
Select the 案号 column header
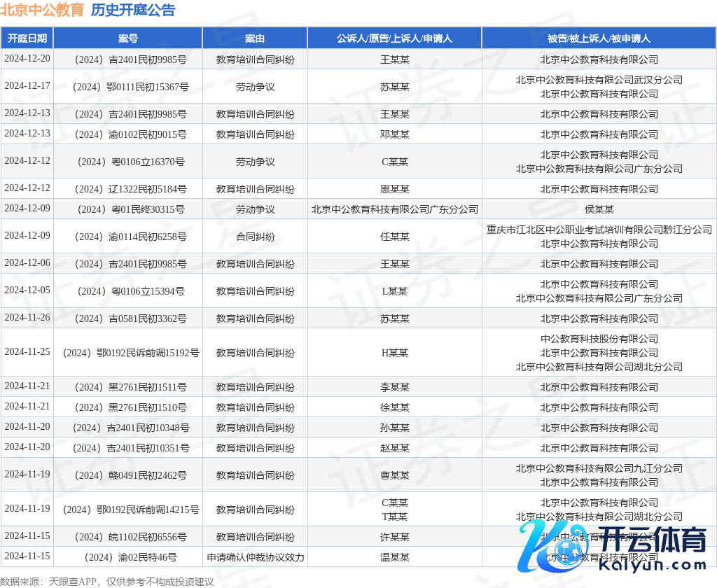pos(128,38)
